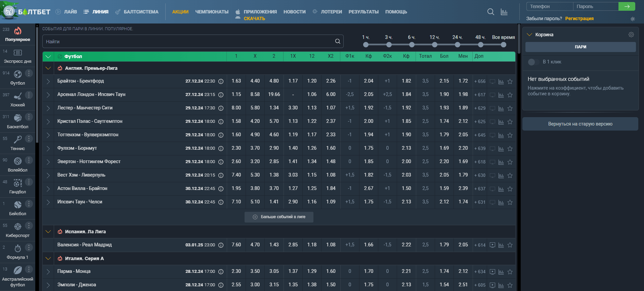Favorite the Лестер - Манчестер Сити match
Viewport: 644px width, 291px height.
[510, 108]
